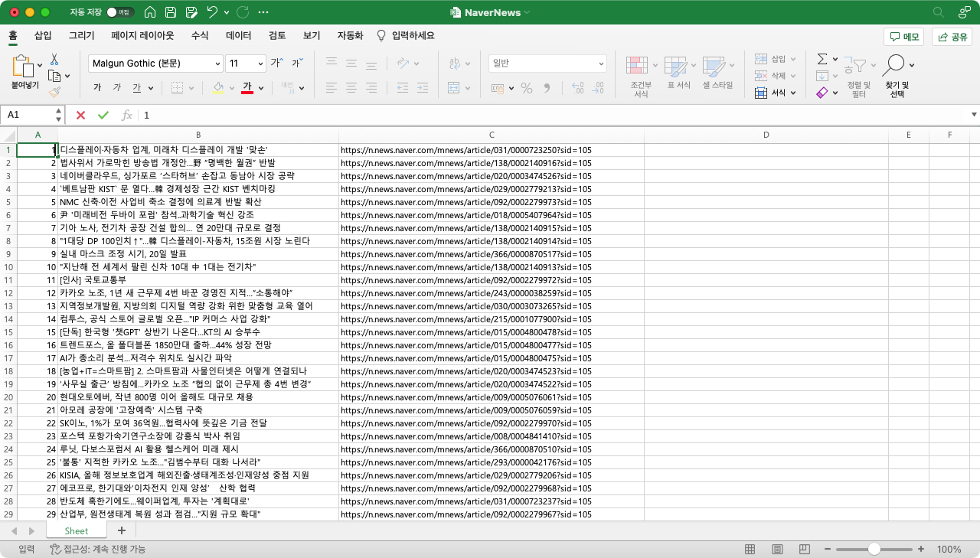
Task: Click the Clear eraser icon
Action: click(822, 93)
